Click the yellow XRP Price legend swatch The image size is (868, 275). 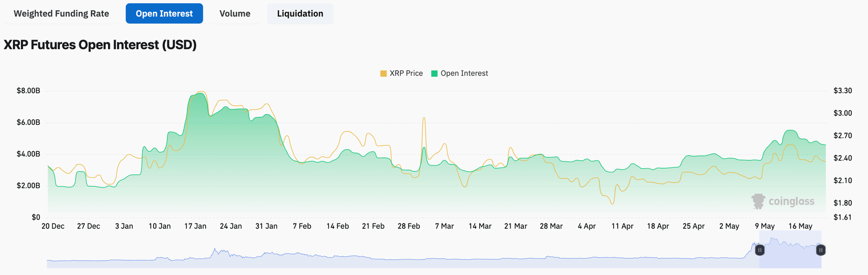click(384, 73)
